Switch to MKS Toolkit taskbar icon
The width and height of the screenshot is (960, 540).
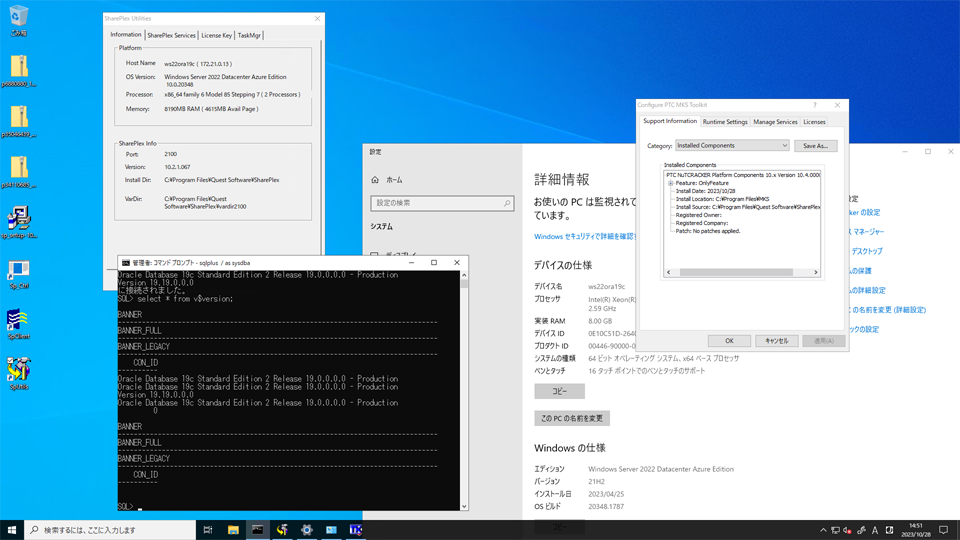[356, 530]
